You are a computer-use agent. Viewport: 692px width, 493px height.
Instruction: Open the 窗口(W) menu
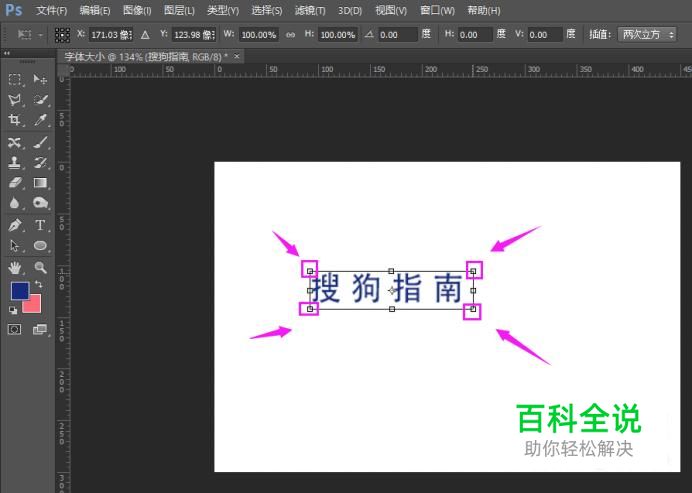[437, 10]
